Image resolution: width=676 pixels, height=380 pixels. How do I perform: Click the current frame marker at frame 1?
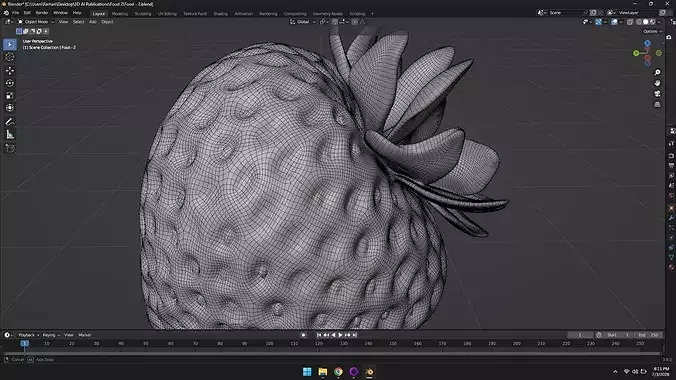[25, 343]
